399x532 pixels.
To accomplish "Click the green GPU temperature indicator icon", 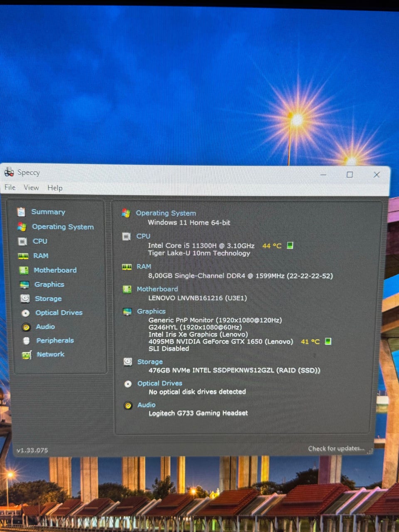I will 328,341.
